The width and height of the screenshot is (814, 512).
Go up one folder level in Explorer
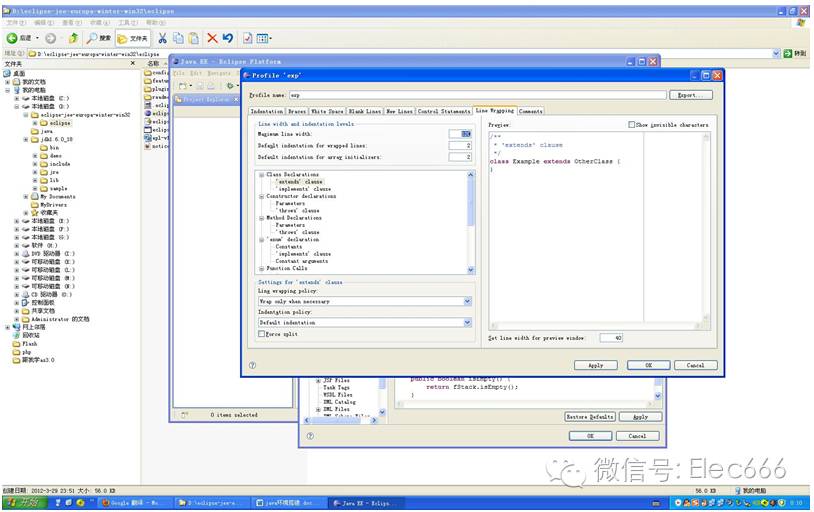click(x=73, y=38)
